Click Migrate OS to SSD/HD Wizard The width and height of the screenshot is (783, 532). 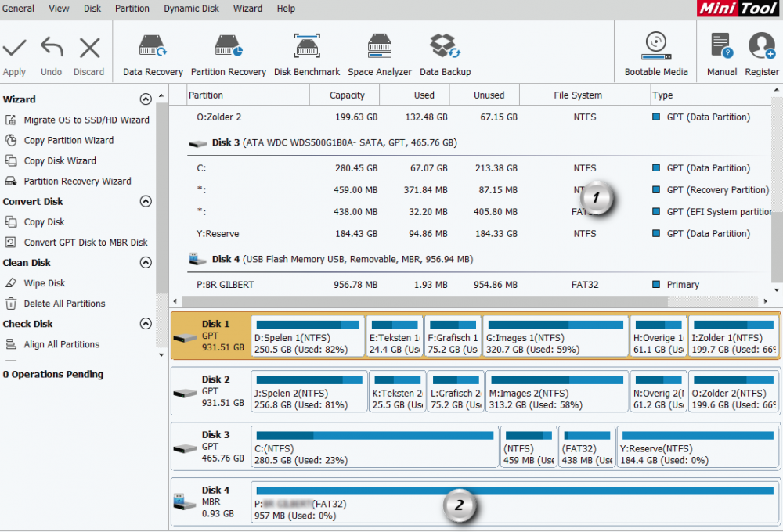point(86,120)
